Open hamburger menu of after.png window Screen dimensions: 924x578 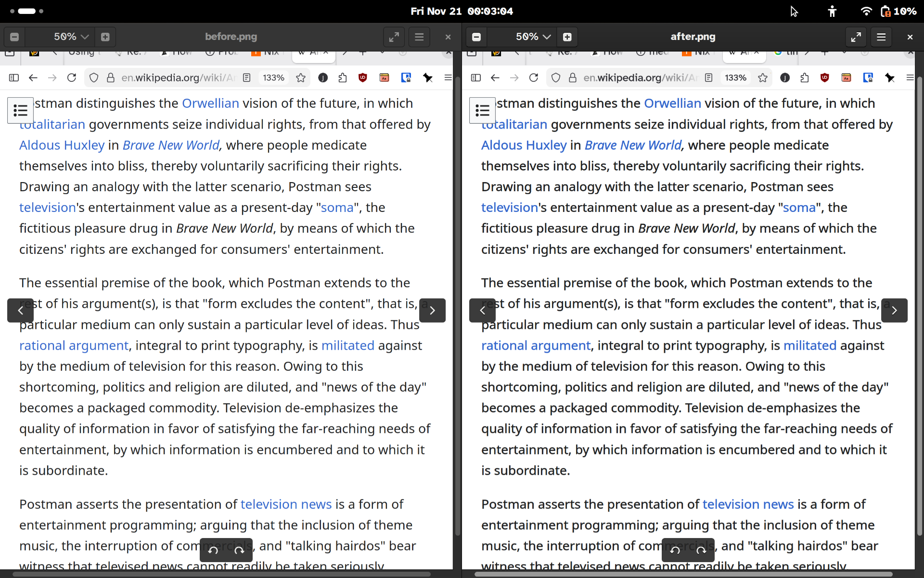[x=881, y=37]
